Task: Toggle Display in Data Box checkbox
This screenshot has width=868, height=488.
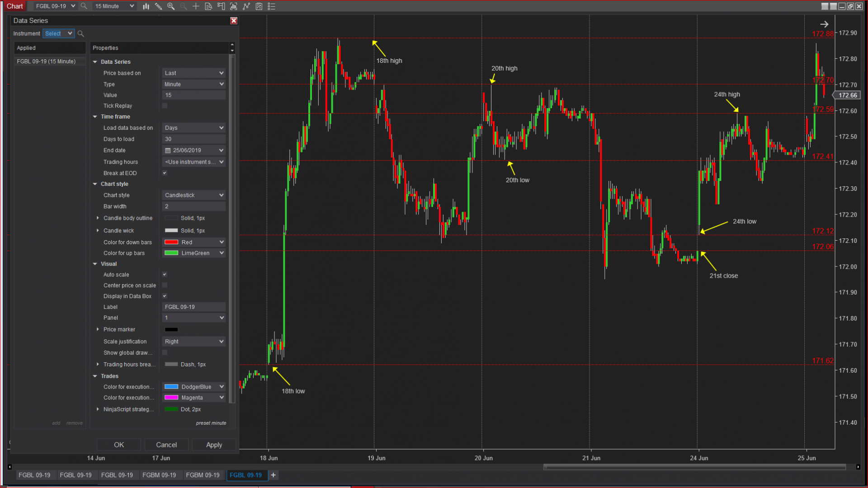Action: point(165,296)
